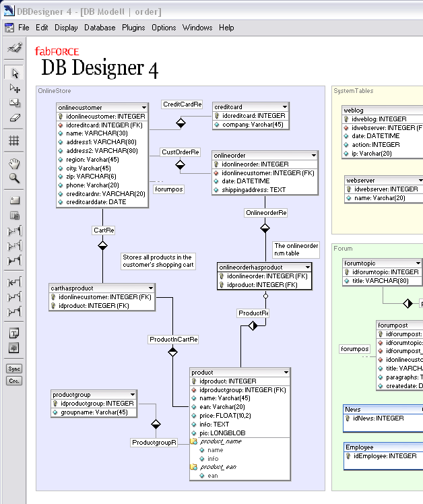Select the Pointer tool in toolbar

[x=14, y=73]
